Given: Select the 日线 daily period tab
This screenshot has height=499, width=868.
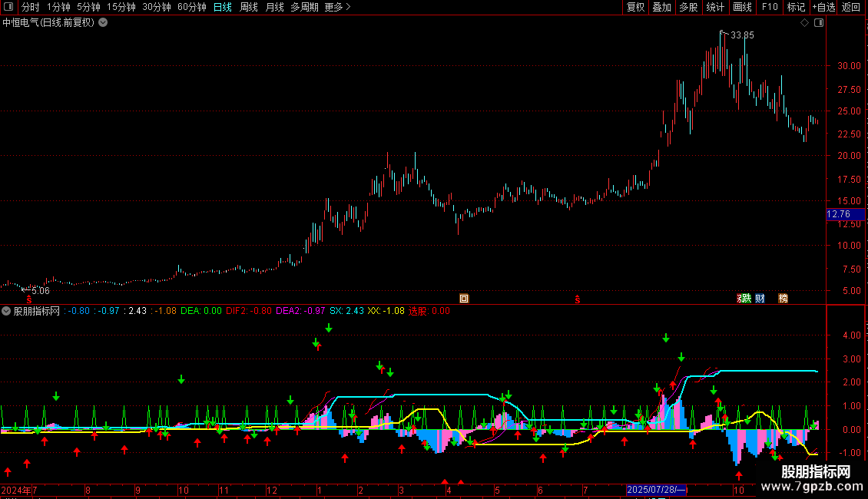Looking at the screenshot, I should point(223,7).
